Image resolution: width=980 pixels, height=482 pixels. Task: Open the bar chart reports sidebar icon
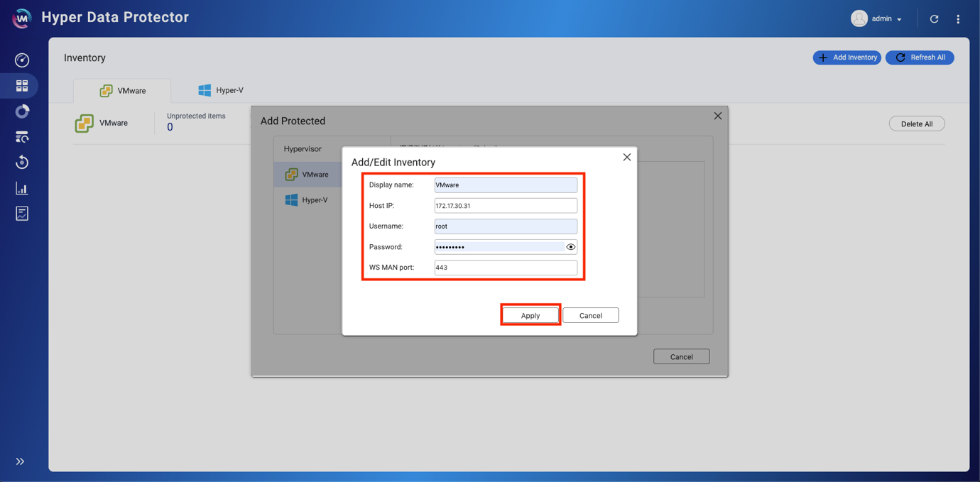tap(22, 188)
